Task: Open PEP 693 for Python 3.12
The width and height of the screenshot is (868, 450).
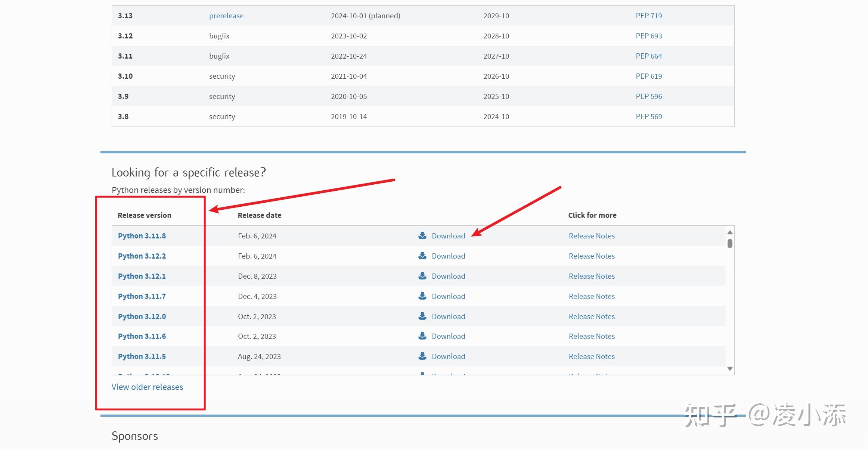Action: click(649, 36)
